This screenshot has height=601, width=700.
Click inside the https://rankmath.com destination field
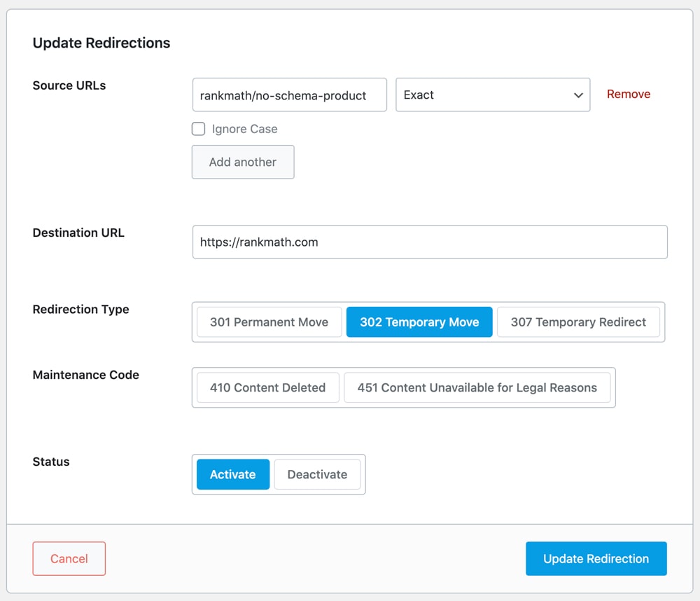[x=429, y=242]
